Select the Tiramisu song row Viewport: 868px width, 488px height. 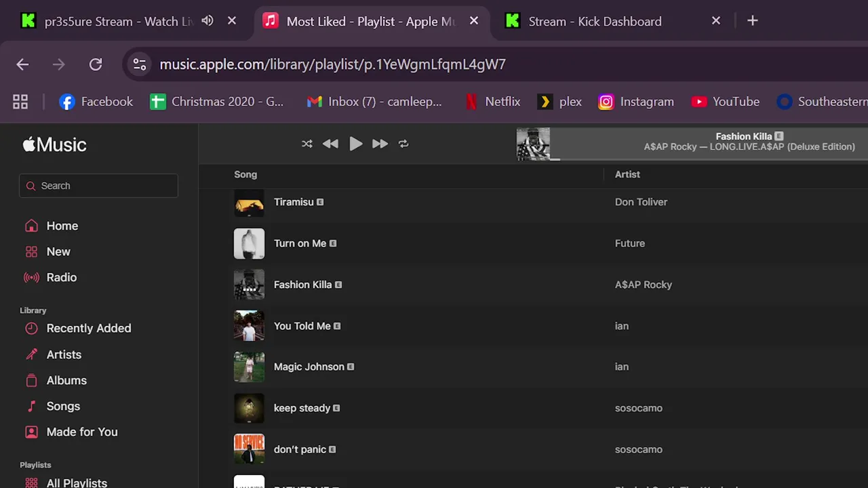(533, 202)
